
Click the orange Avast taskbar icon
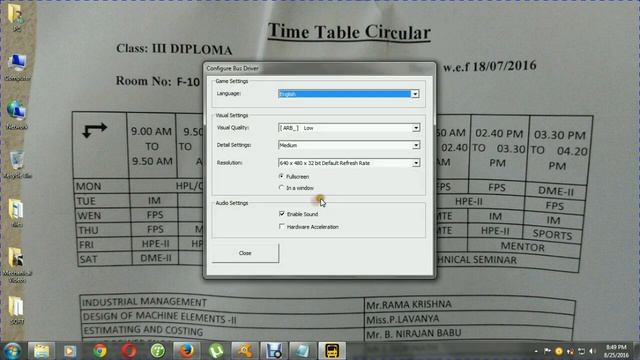pyautogui.click(x=244, y=351)
